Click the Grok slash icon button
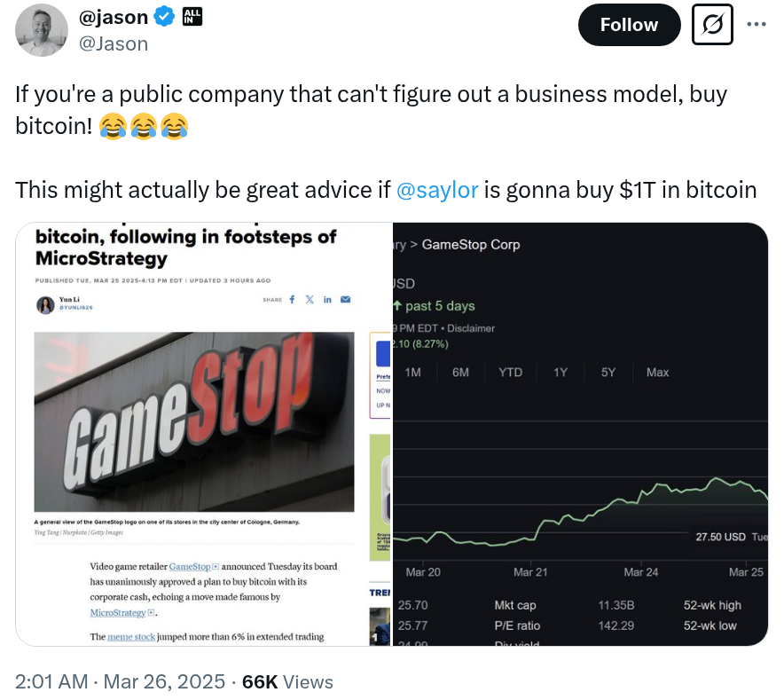784x700 pixels. (710, 25)
